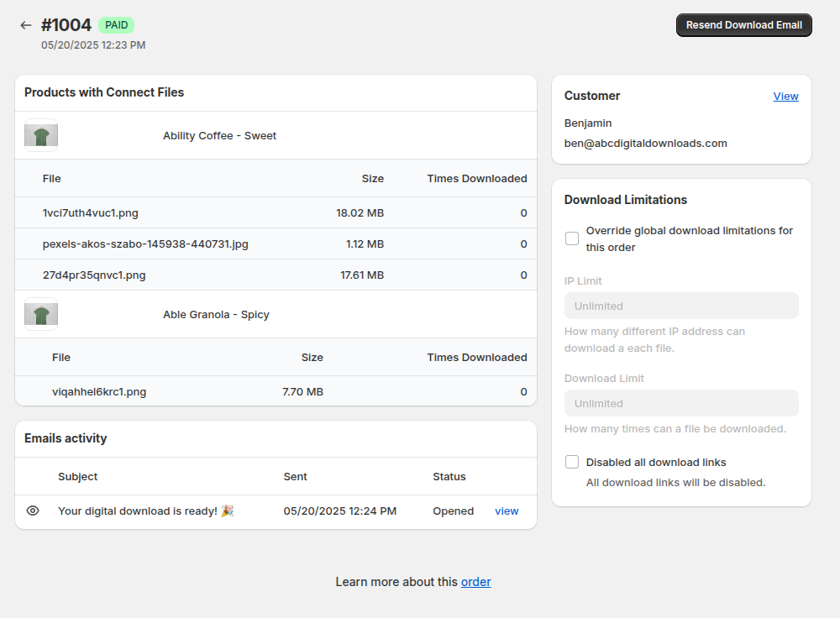Open the customer View link
This screenshot has height=618, width=840.
pos(785,96)
